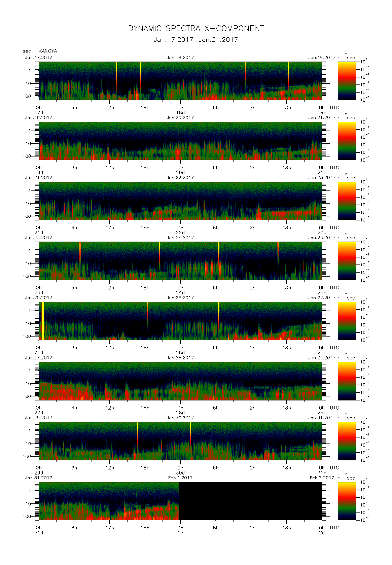The image size is (392, 565).
Task: Click the 24d day marker
Action: click(x=180, y=293)
